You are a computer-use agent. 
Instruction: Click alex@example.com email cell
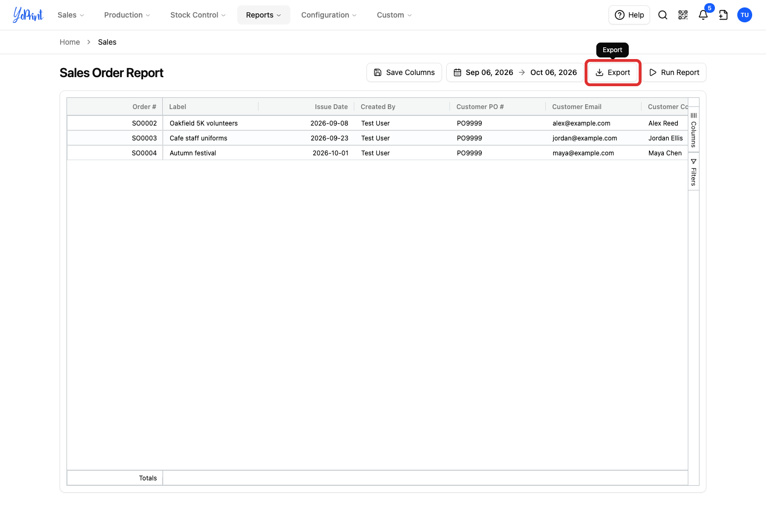pos(594,123)
